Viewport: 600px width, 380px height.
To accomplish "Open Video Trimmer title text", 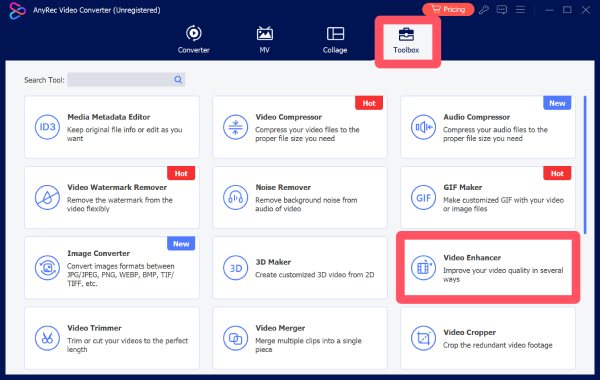I will click(95, 328).
